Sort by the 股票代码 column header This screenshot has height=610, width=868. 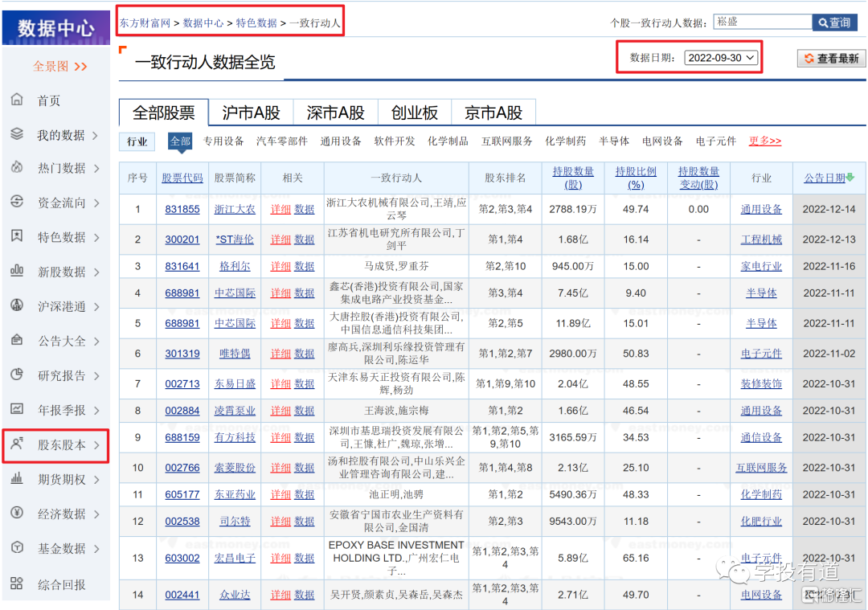pos(182,178)
